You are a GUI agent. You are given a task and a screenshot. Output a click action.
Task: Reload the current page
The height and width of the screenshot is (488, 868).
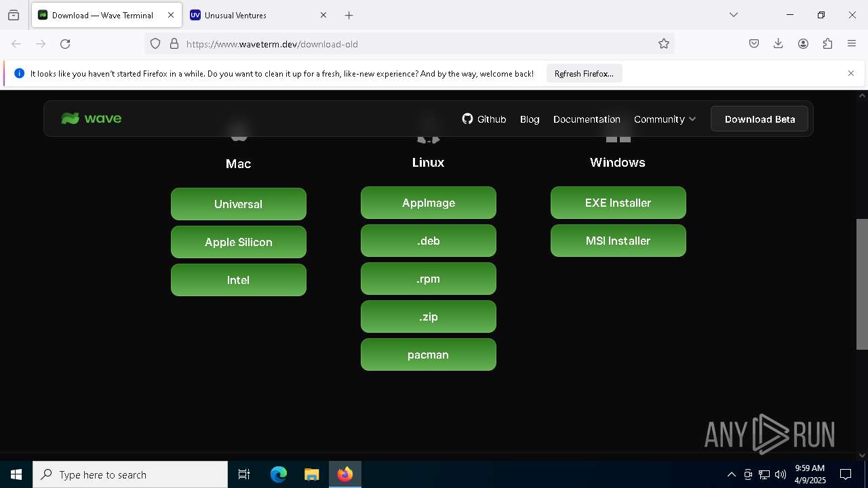[65, 44]
